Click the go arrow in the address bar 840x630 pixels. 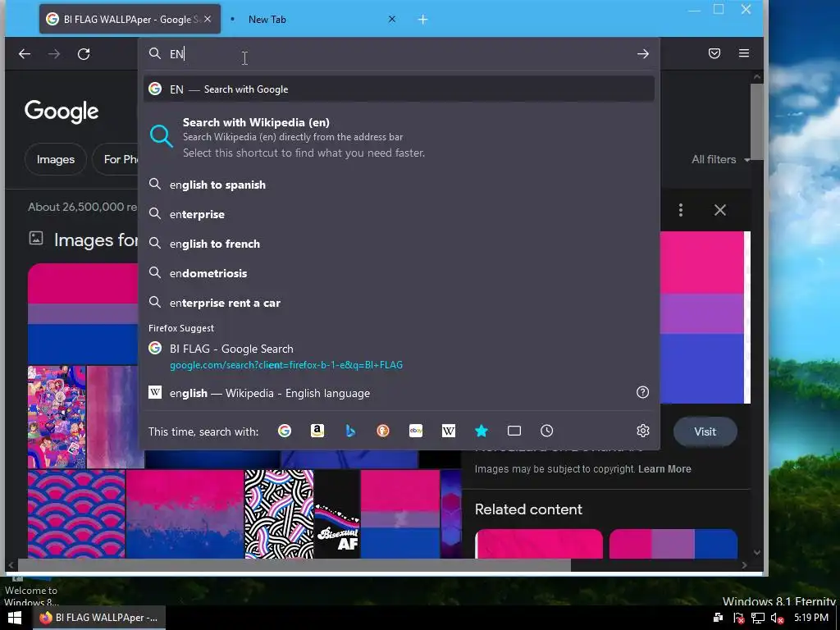coord(643,53)
